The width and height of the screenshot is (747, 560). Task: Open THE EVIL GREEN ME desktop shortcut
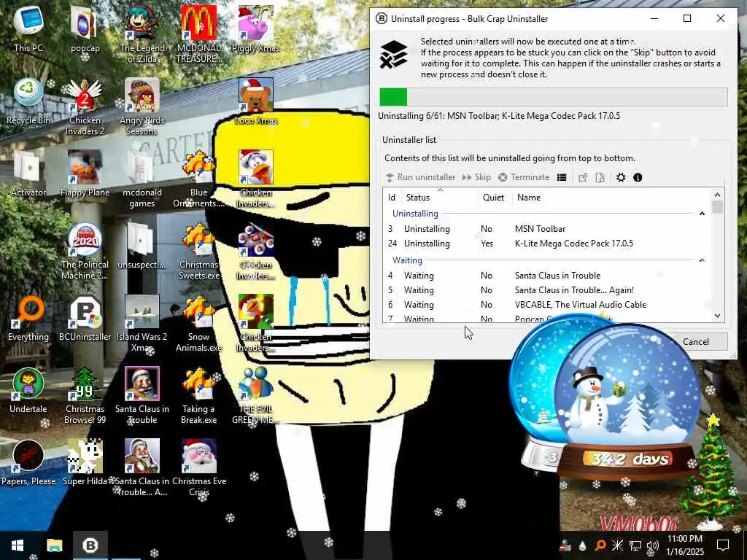[256, 396]
